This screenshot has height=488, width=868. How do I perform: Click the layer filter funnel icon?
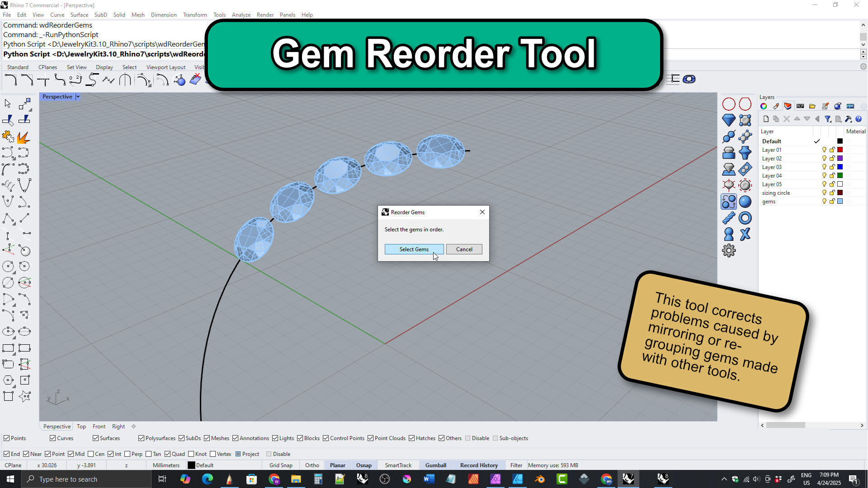[x=827, y=119]
